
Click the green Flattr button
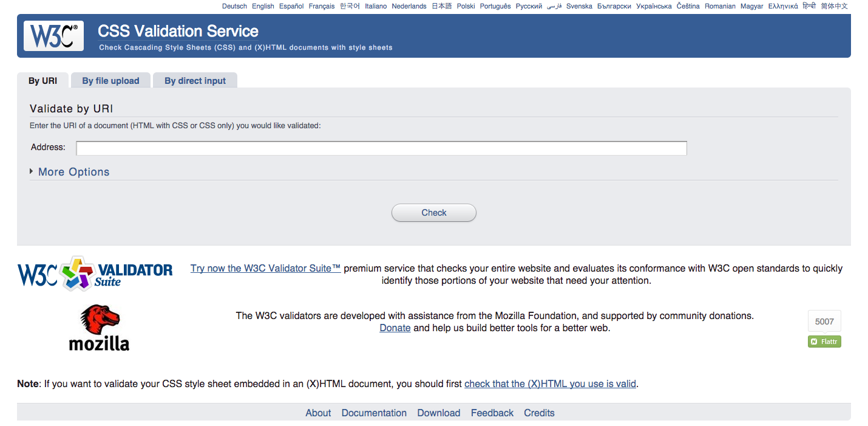pos(824,342)
